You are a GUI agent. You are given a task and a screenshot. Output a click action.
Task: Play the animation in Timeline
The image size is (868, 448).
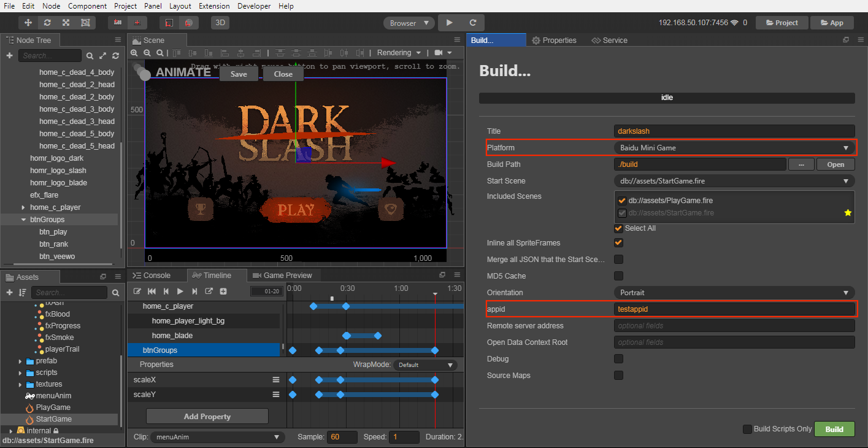click(x=180, y=292)
